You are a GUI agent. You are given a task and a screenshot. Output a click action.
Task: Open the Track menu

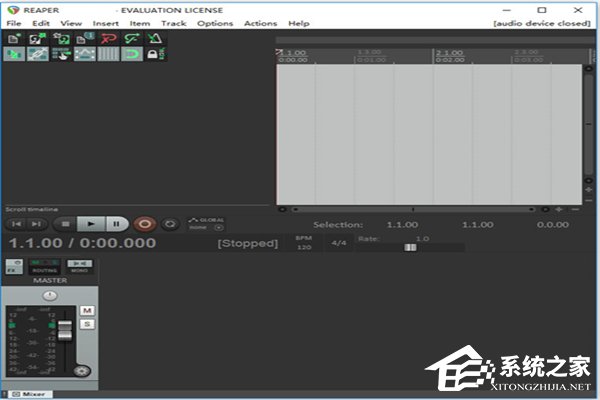173,23
